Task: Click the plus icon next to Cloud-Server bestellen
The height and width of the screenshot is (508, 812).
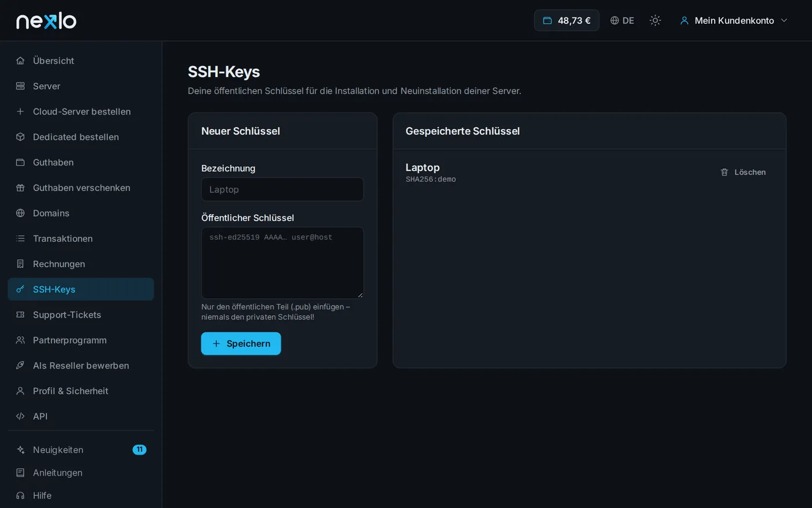Action: click(x=20, y=111)
